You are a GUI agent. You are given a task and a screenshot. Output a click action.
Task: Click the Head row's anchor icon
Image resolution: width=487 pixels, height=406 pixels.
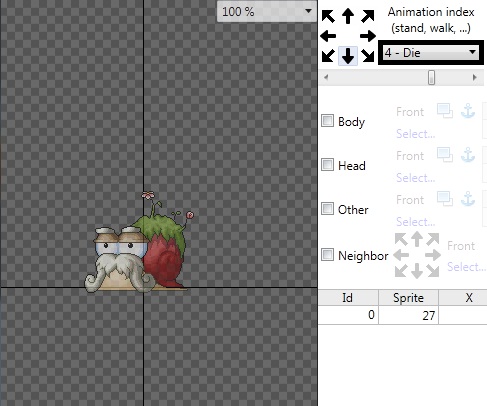[468, 155]
